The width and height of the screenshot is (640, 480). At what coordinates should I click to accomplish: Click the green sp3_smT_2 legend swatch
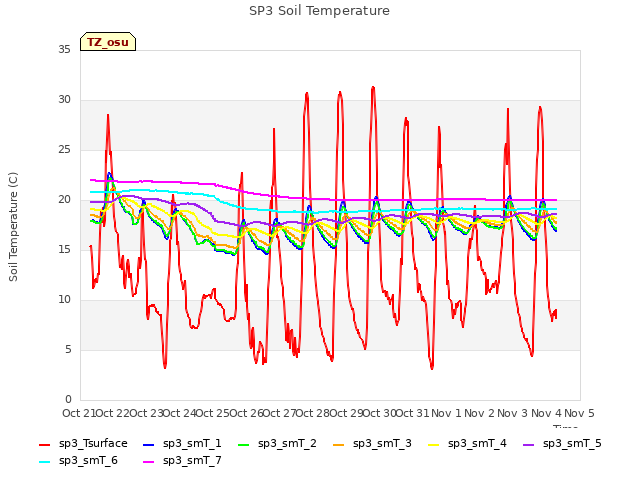tap(244, 444)
